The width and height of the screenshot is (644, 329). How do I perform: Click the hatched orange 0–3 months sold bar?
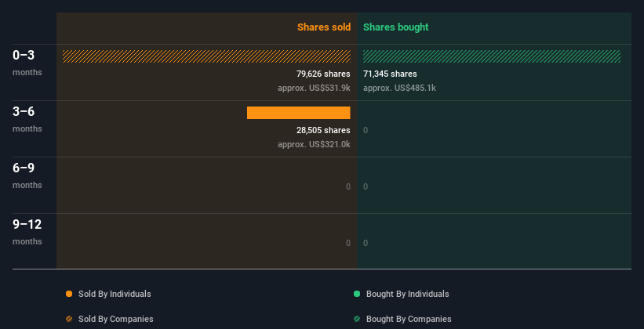pos(206,56)
